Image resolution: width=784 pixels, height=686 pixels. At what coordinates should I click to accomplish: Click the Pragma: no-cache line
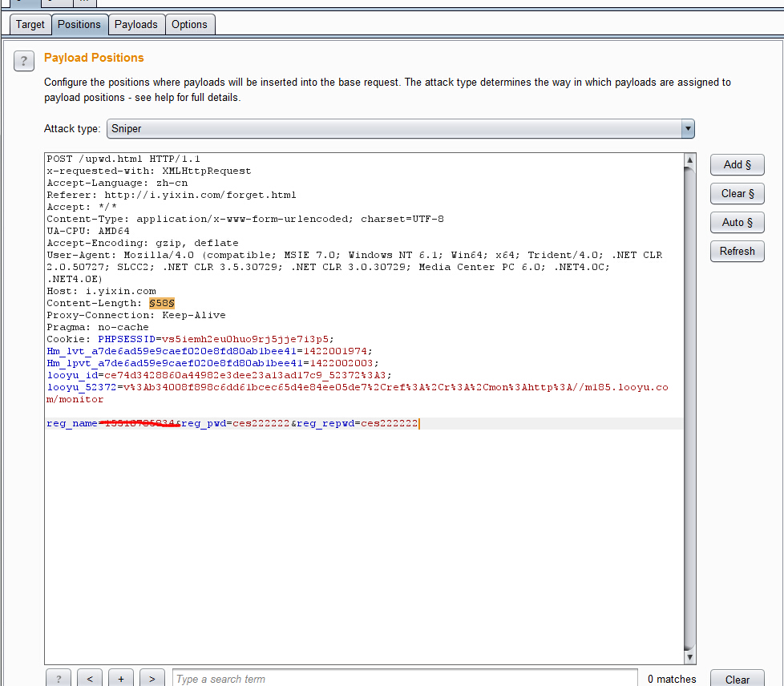pos(98,327)
